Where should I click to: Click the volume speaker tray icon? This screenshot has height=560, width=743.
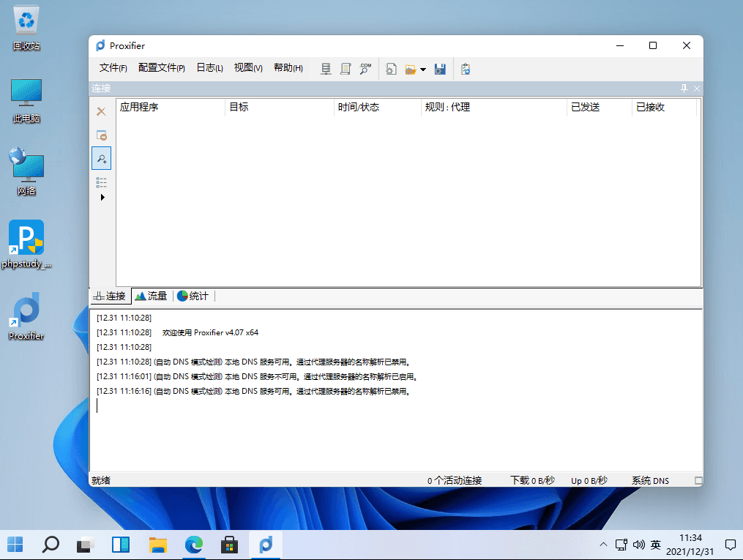[x=639, y=545]
